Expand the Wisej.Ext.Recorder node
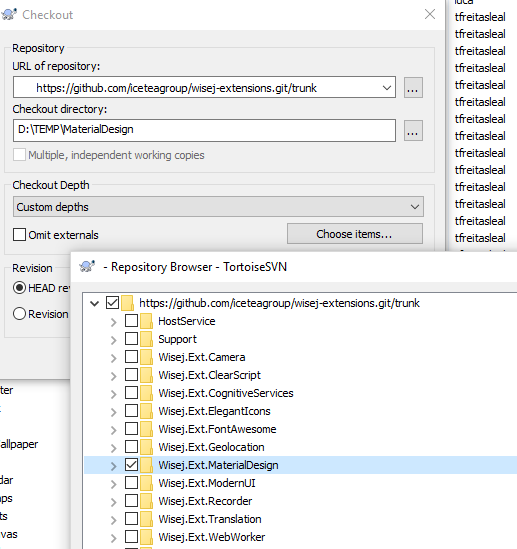Screen dimensions: 517x549 click(113, 502)
